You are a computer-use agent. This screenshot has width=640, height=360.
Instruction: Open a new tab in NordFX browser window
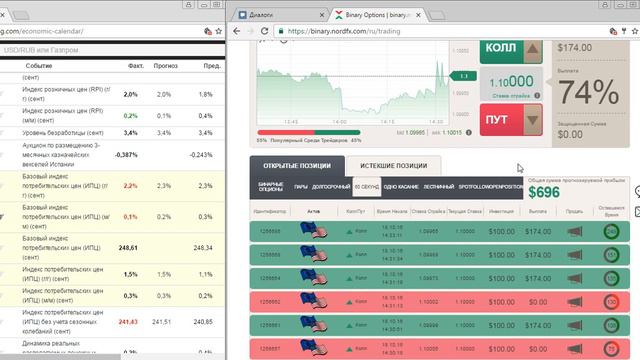[437, 16]
